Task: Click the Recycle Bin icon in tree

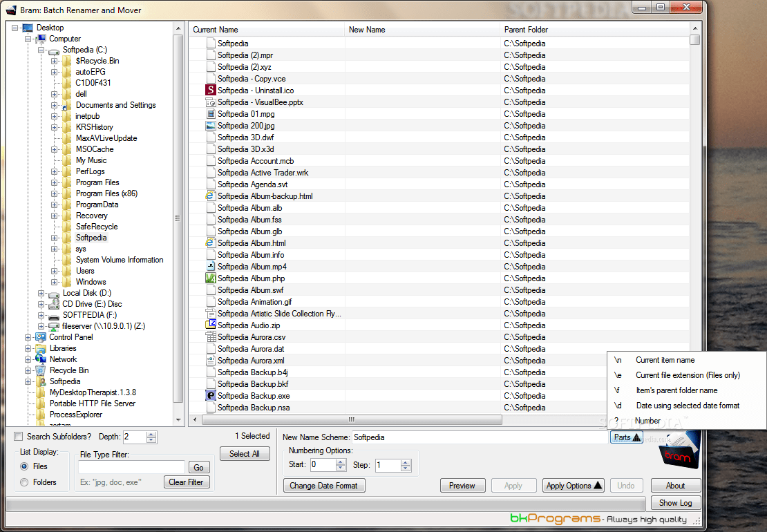Action: click(41, 370)
